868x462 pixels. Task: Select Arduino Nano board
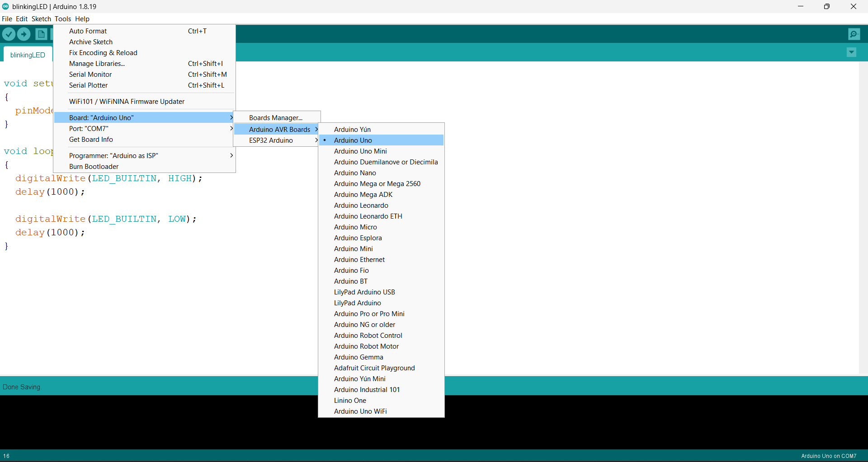381,173
